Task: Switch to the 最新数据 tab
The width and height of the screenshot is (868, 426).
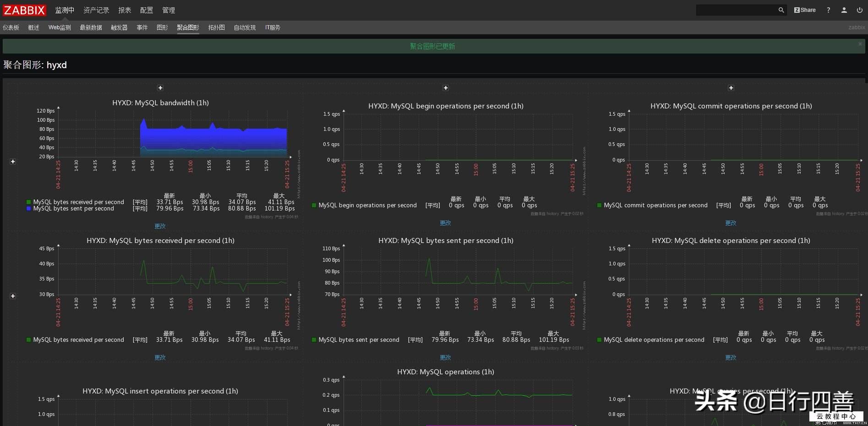Action: pos(91,27)
